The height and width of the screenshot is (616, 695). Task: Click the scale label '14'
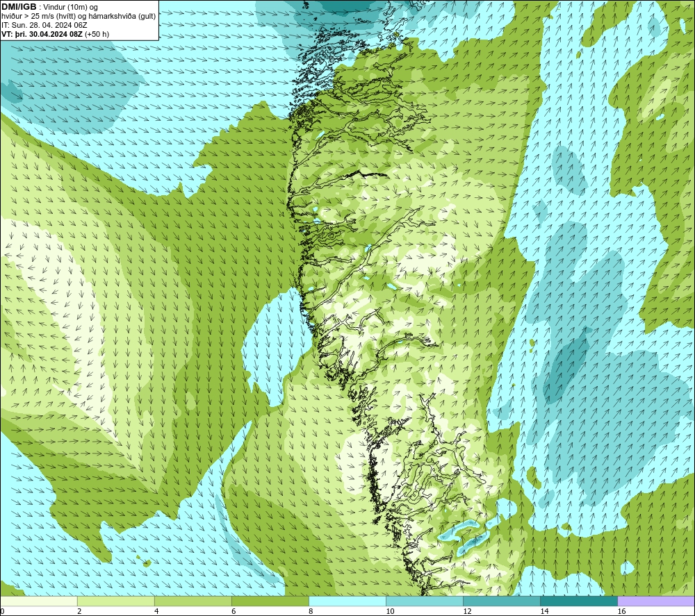point(544,612)
